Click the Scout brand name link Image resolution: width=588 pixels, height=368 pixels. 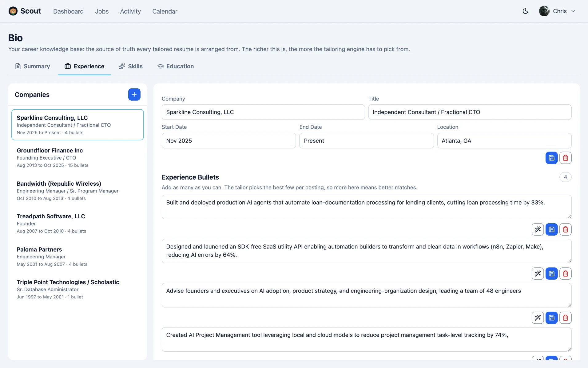click(31, 11)
